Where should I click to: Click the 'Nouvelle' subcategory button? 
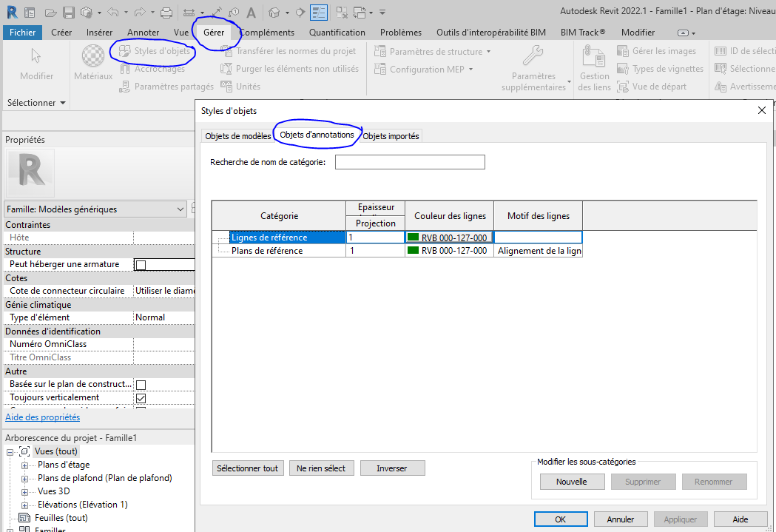[x=571, y=482]
